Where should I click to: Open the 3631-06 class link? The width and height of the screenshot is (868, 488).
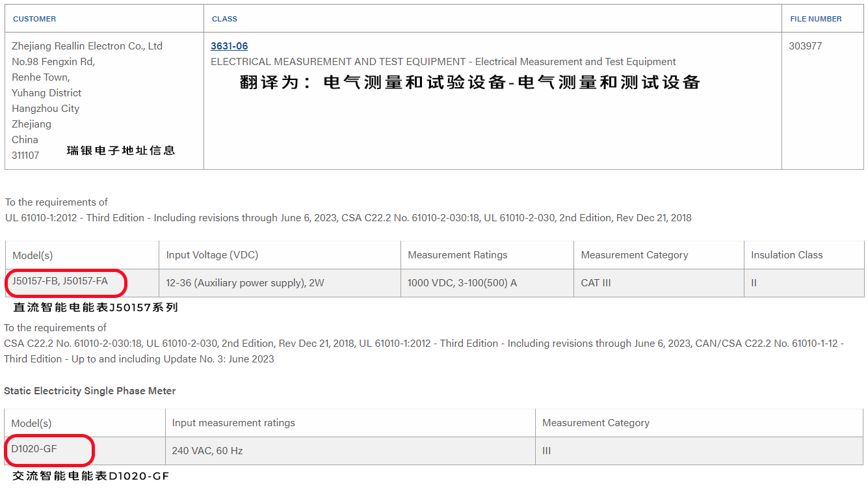point(229,46)
